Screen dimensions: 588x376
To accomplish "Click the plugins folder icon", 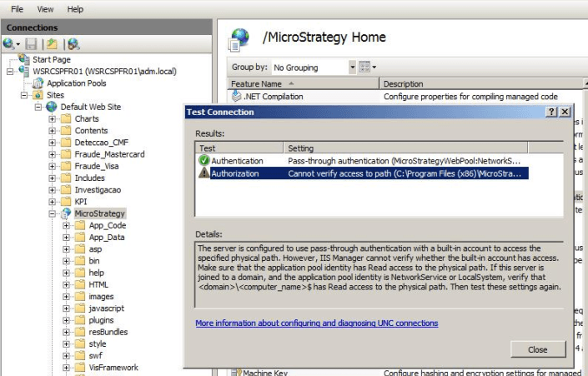I will pos(80,320).
